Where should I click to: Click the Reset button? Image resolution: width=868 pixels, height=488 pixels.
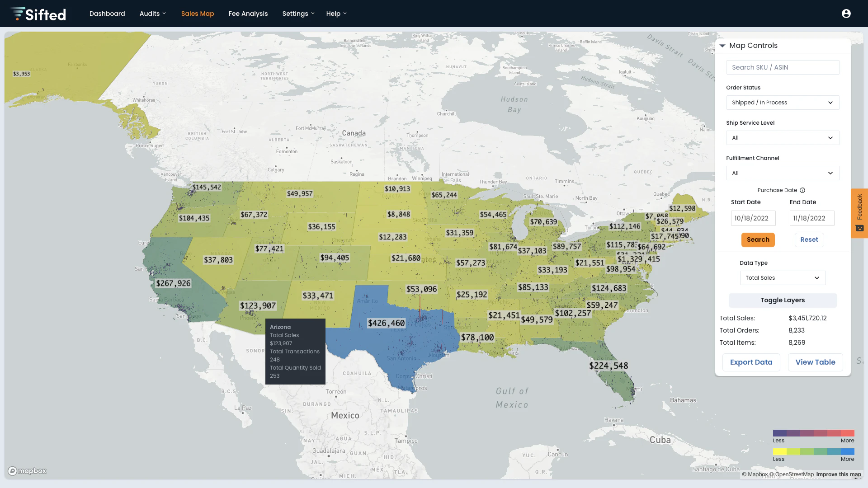tap(809, 240)
